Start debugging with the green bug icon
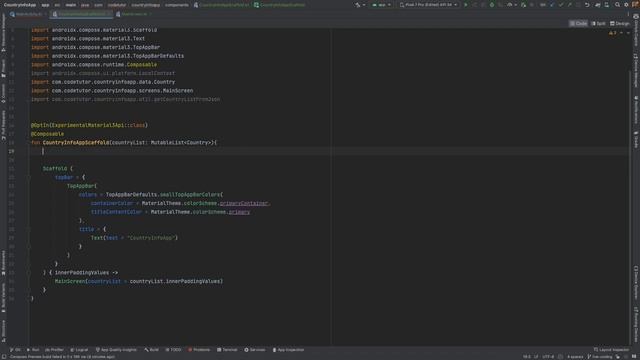640x360 pixels. point(492,5)
